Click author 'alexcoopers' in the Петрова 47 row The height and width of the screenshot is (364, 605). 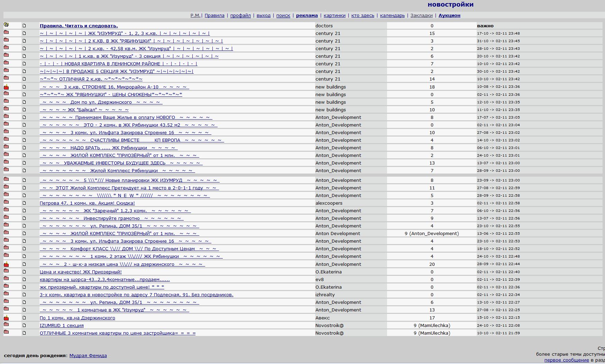coord(329,203)
